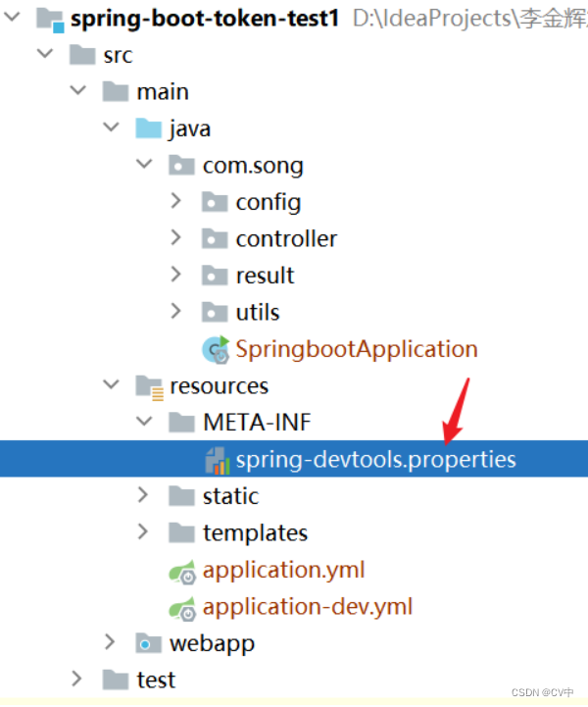This screenshot has height=707, width=588.
Task: Collapse the spring-boot-token-test1 project root
Action: (12, 17)
